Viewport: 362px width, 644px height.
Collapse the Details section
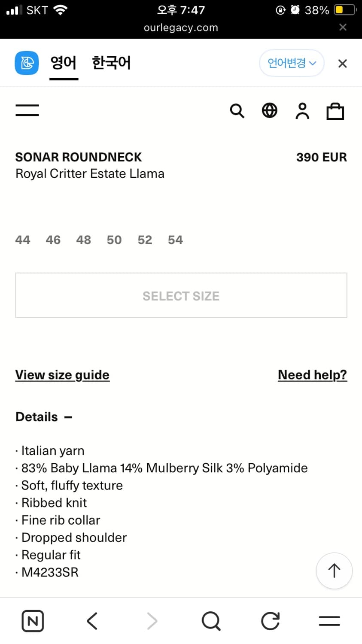(x=68, y=417)
